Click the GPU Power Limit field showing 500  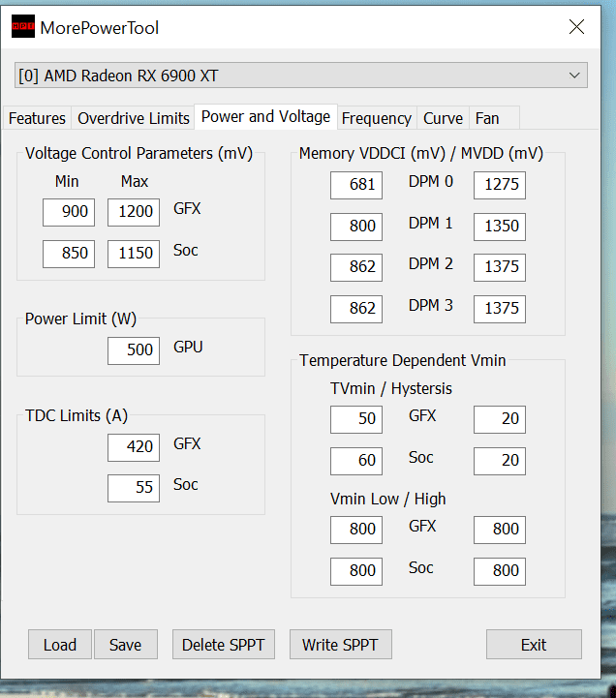tap(134, 350)
